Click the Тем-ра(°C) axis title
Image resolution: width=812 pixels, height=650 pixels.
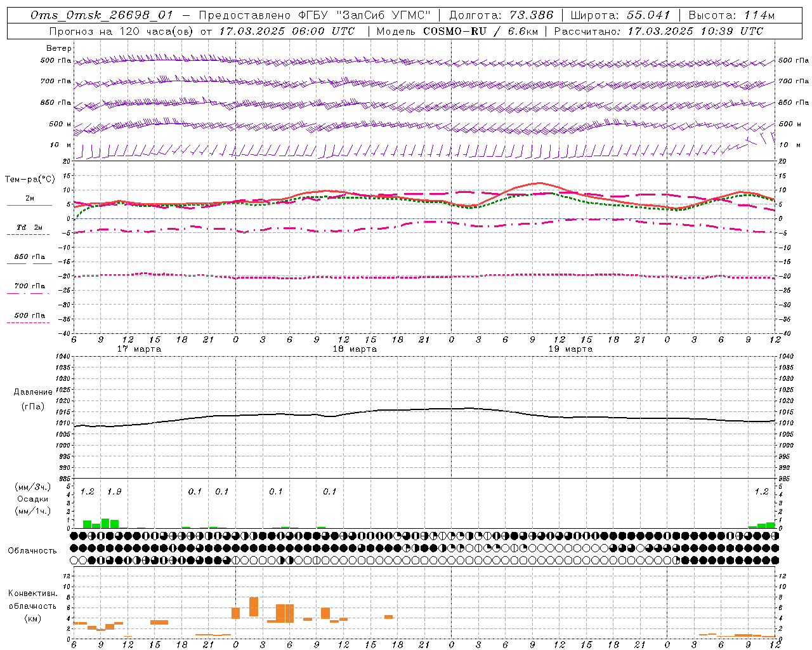30,180
